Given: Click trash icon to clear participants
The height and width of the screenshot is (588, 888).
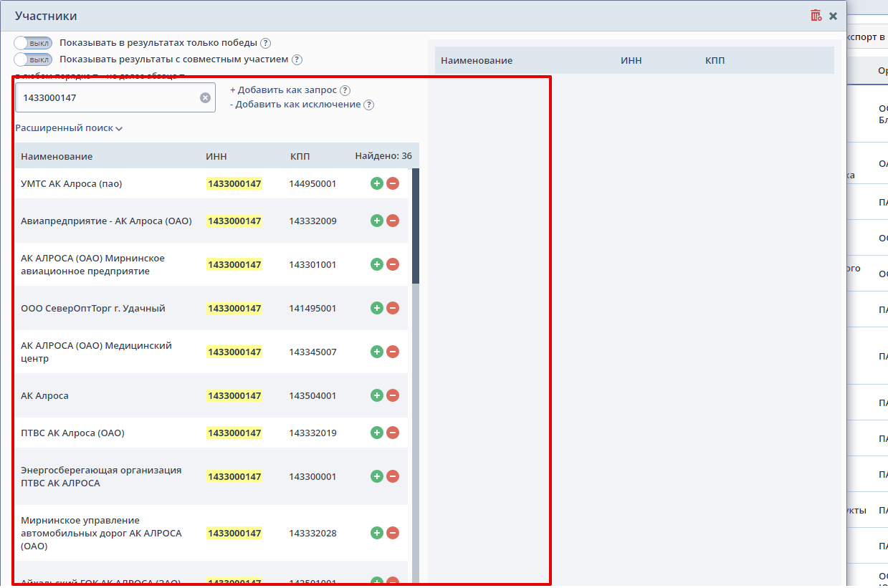Looking at the screenshot, I should (816, 16).
